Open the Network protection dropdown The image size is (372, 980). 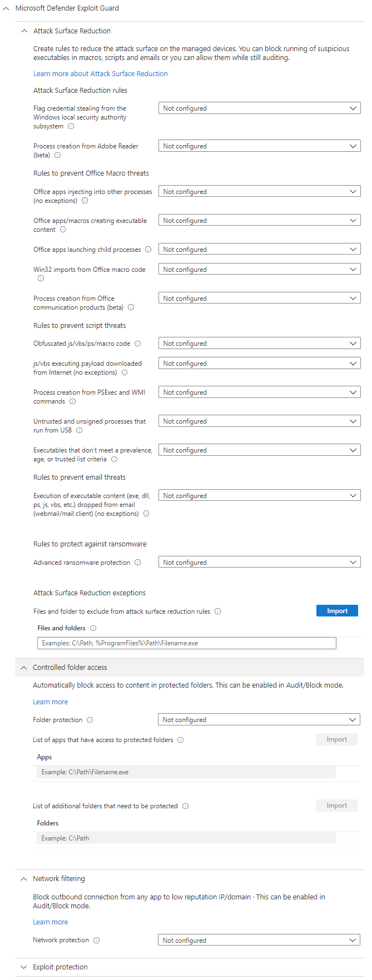[259, 941]
